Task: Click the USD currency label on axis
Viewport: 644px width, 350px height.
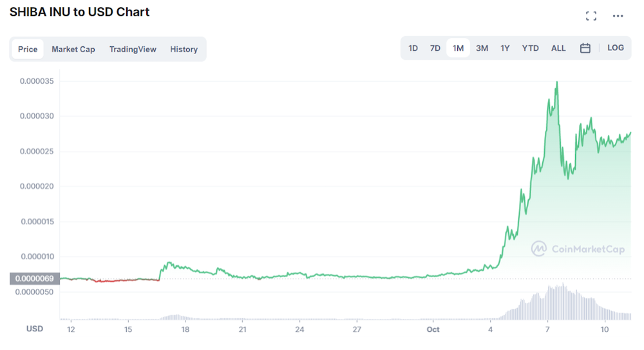Action: (35, 329)
